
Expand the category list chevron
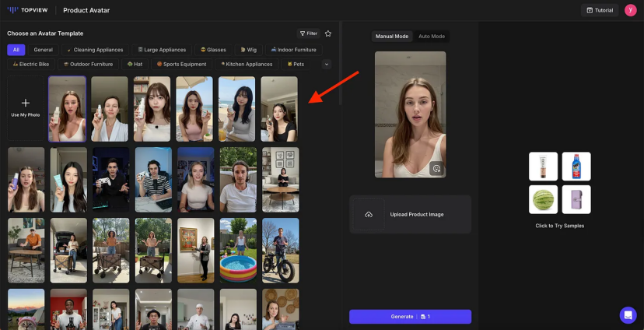[327, 64]
